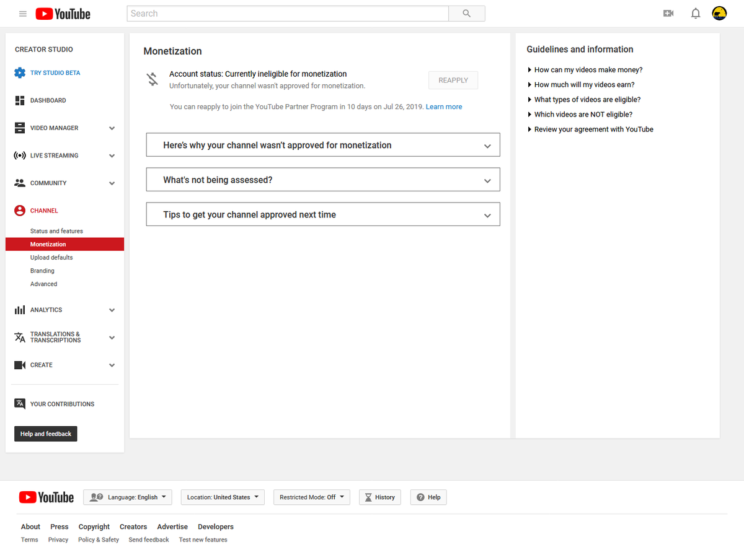This screenshot has height=560, width=744.
Task: Go to YouTube home via top logo
Action: click(63, 14)
